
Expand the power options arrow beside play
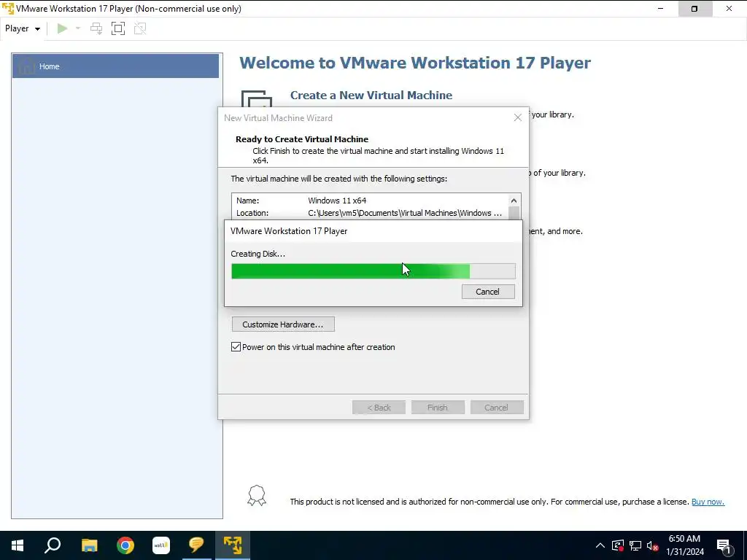click(78, 28)
